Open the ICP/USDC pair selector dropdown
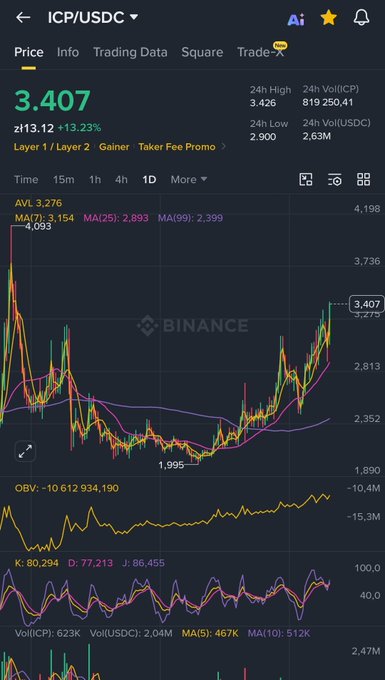Viewport: 385px width, 680px height. 93,17
